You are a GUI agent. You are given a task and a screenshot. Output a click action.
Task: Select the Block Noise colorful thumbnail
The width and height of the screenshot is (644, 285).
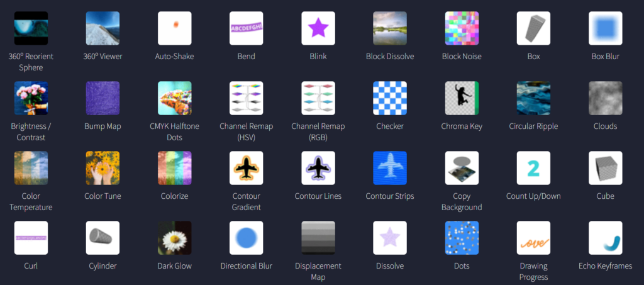pyautogui.click(x=462, y=28)
